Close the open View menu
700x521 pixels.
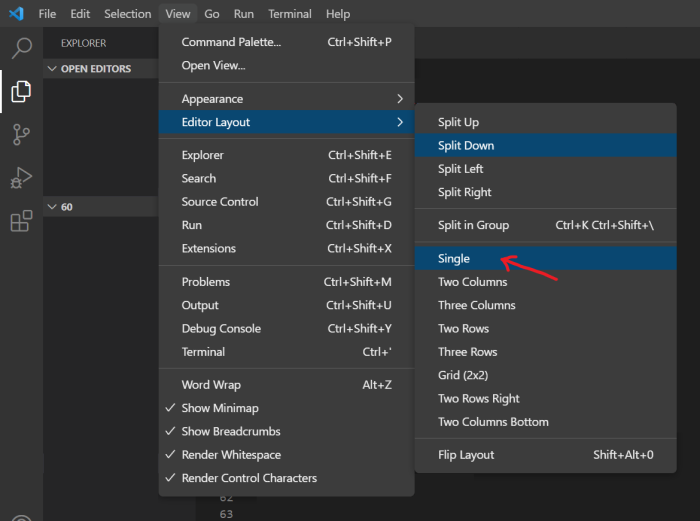coord(178,14)
